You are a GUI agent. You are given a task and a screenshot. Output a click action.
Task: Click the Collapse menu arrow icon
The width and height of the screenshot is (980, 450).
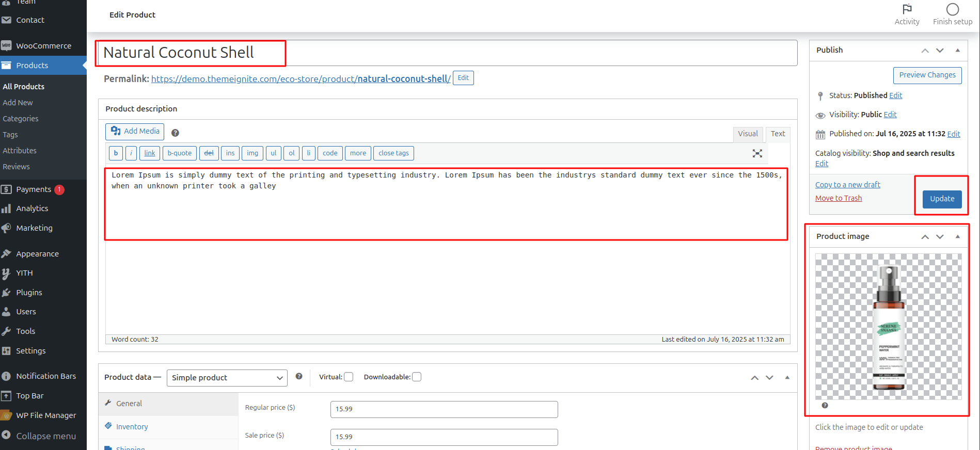click(x=6, y=436)
